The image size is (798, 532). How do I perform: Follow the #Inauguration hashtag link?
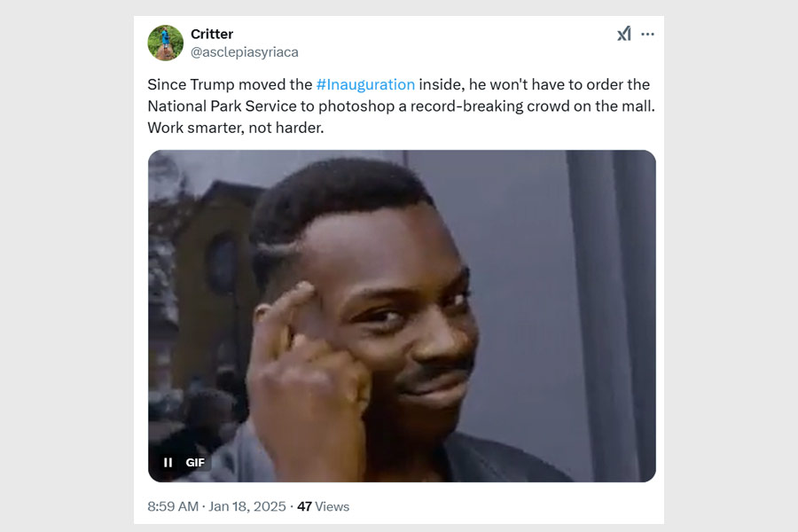coord(365,84)
